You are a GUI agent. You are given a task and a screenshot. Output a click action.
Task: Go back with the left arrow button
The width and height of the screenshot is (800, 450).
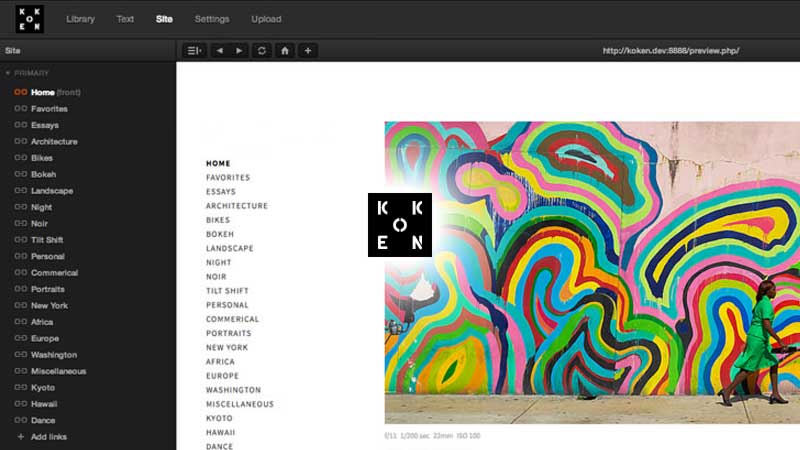tap(219, 51)
